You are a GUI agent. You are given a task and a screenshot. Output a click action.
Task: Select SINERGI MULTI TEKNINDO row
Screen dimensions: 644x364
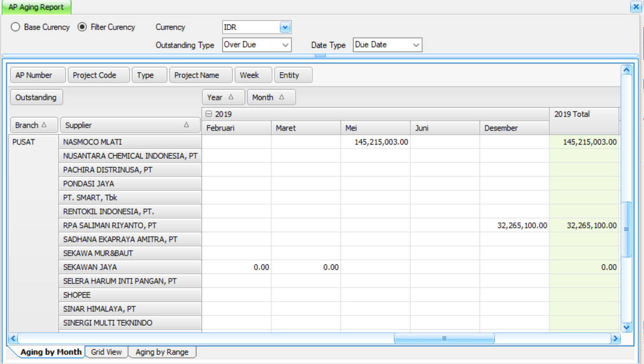click(130, 323)
